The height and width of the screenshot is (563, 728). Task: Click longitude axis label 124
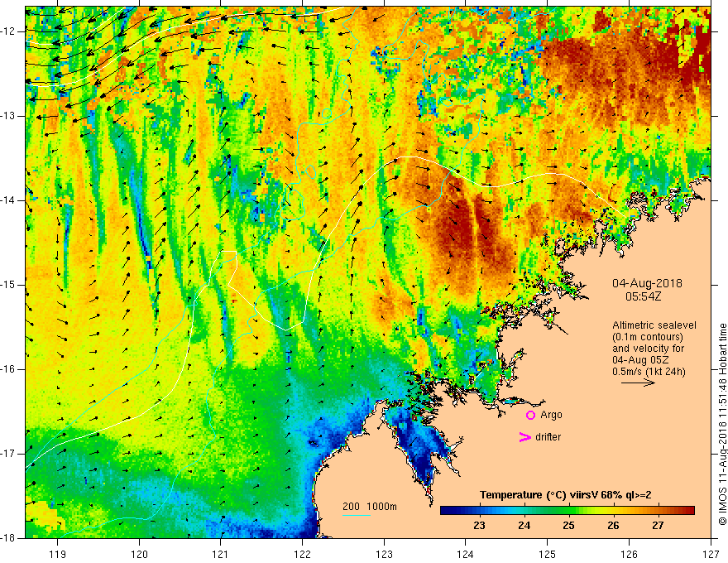pyautogui.click(x=466, y=554)
